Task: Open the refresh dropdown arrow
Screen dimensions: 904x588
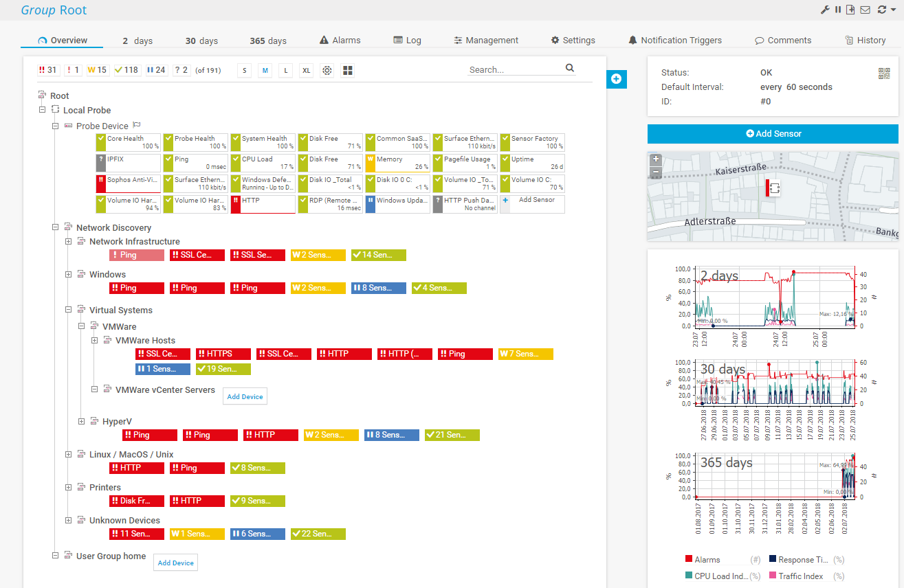Action: coord(893,10)
